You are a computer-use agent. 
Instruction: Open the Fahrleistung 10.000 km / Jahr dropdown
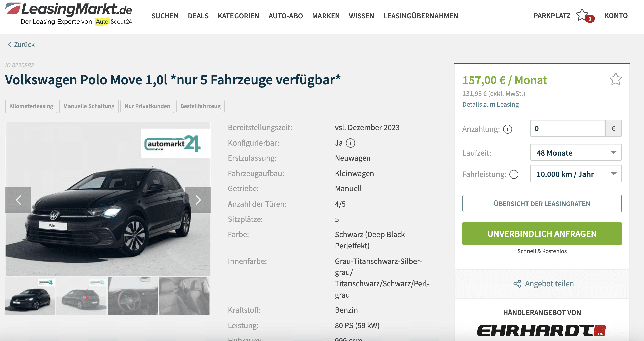tap(576, 174)
